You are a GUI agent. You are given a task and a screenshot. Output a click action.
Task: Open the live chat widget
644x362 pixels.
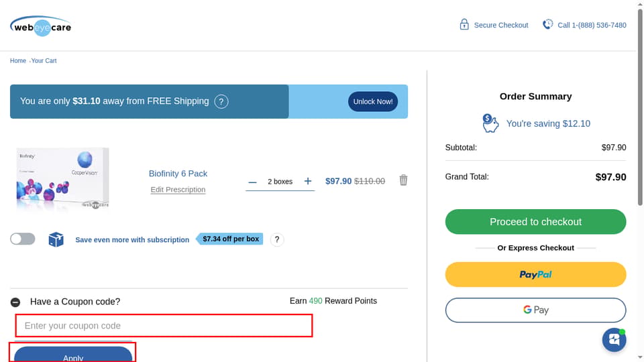pos(614,340)
